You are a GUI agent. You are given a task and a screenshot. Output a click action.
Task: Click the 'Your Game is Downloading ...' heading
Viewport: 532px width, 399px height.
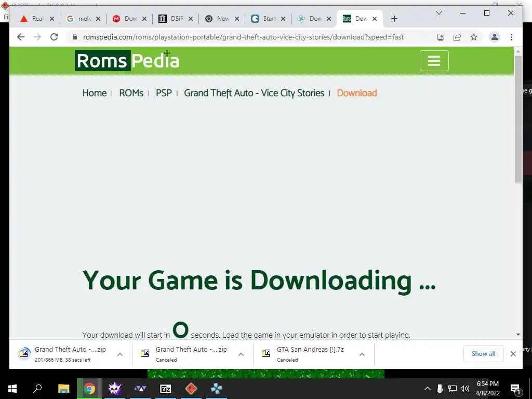tap(259, 280)
